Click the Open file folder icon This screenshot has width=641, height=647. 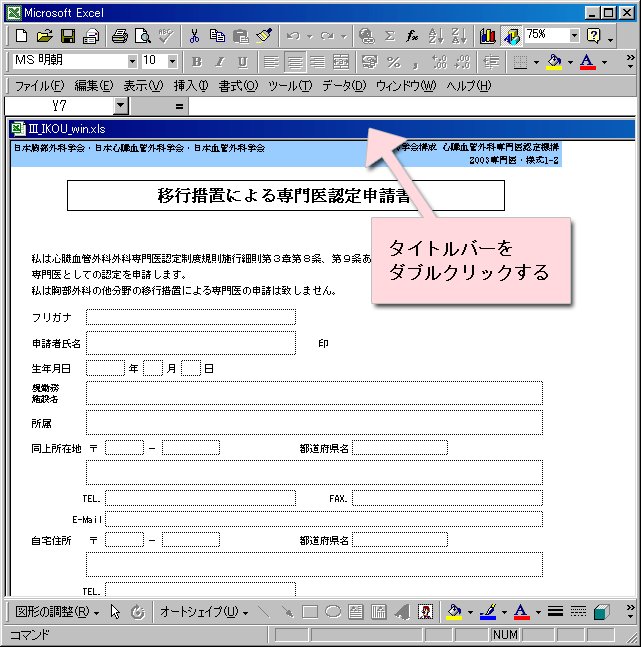point(44,35)
